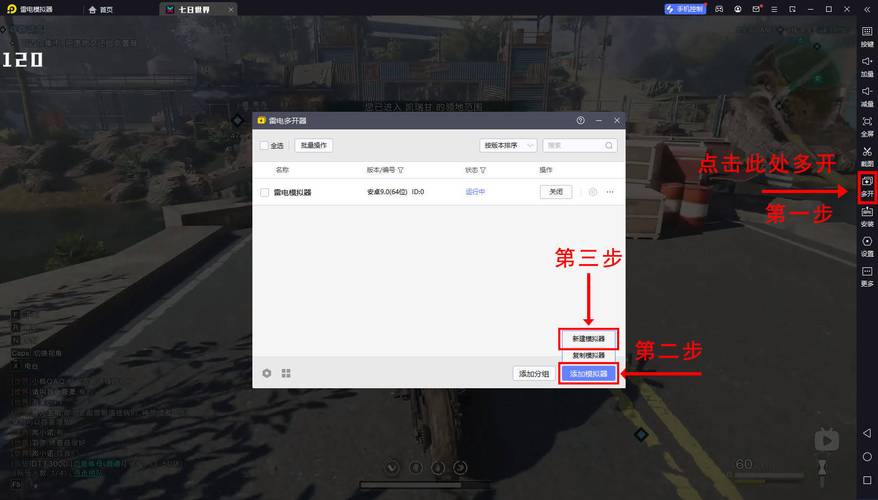Open settings gear for 雷电模拟器 row
The width and height of the screenshot is (878, 500).
point(592,192)
